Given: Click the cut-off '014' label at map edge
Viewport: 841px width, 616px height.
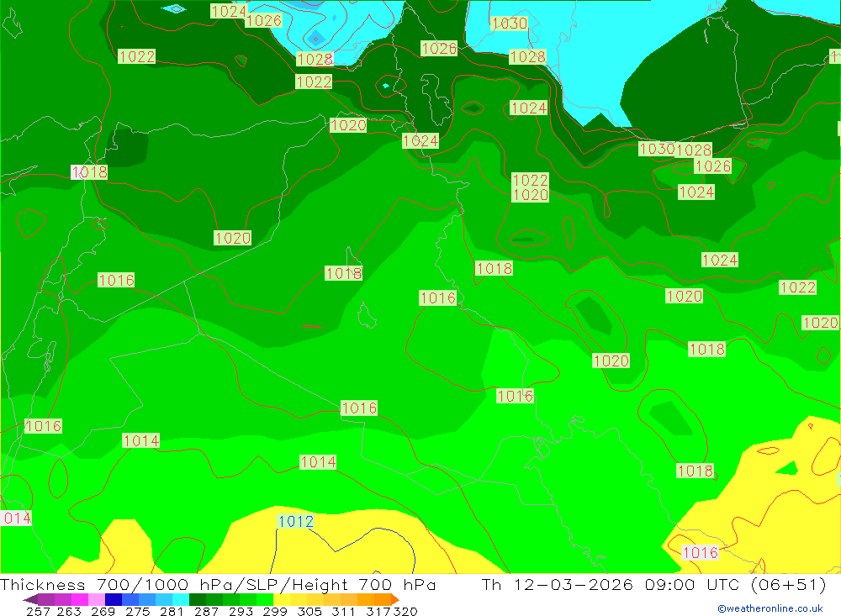Looking at the screenshot, I should [17, 518].
